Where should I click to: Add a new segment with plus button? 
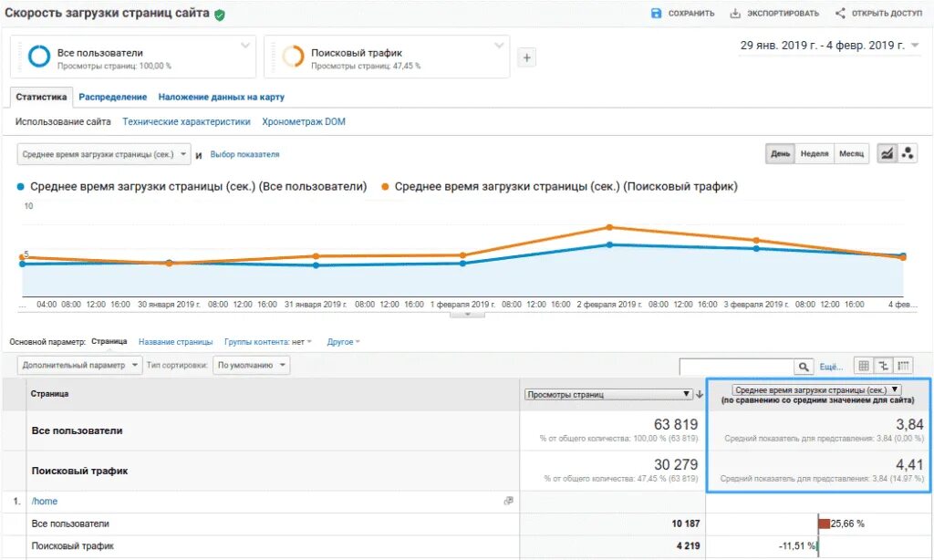[x=526, y=57]
